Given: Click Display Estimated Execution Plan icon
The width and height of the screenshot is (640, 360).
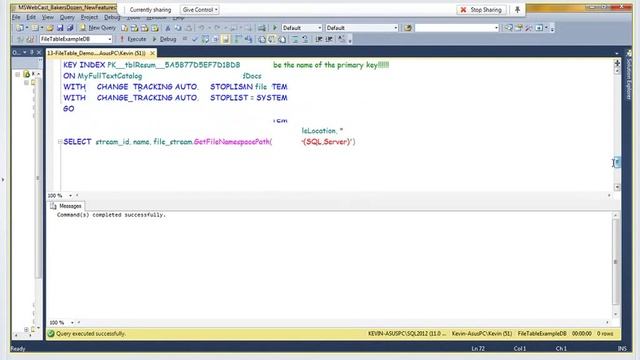Looking at the screenshot, I should pos(205,39).
